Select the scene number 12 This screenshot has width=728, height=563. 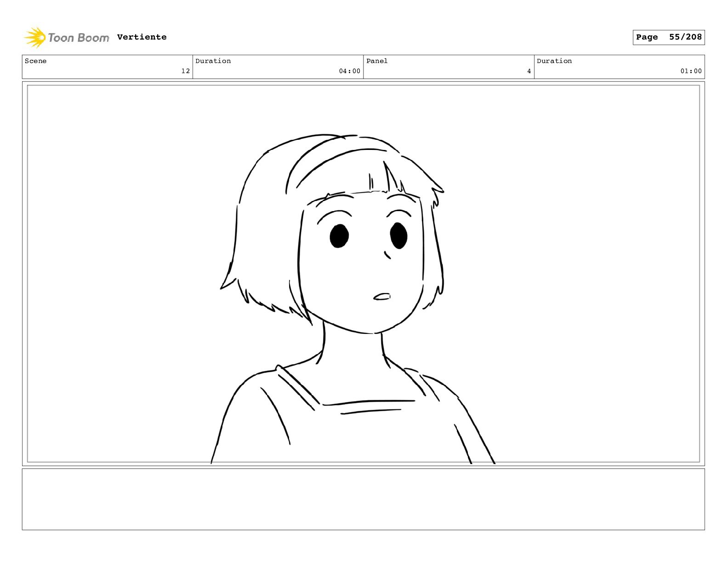click(185, 71)
